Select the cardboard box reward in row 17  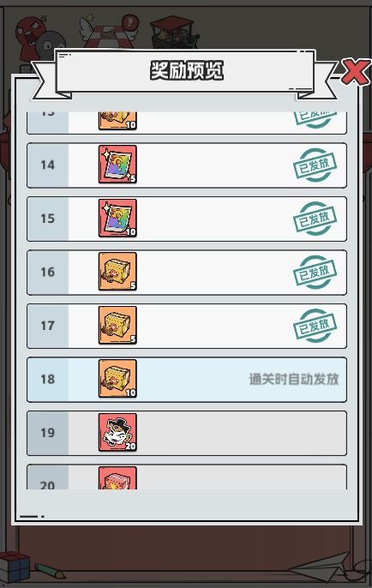(117, 325)
